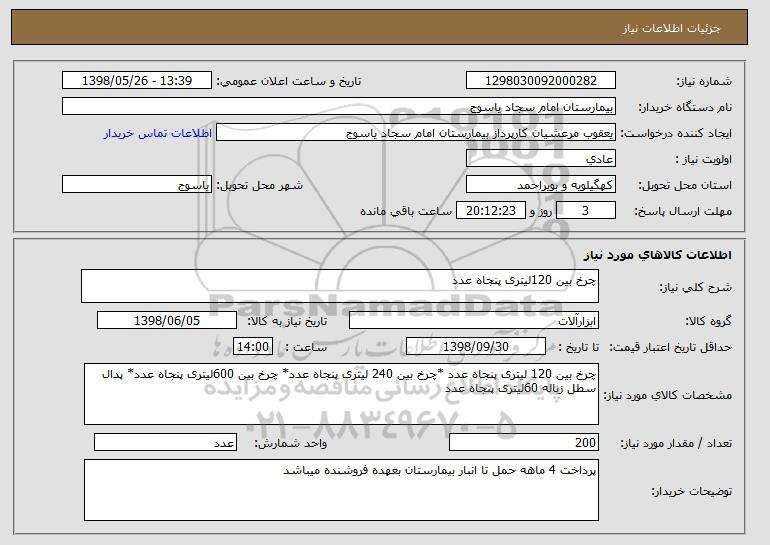Click the header title جزئیات اطلاعات نیاز
770x545 pixels.
(671, 28)
